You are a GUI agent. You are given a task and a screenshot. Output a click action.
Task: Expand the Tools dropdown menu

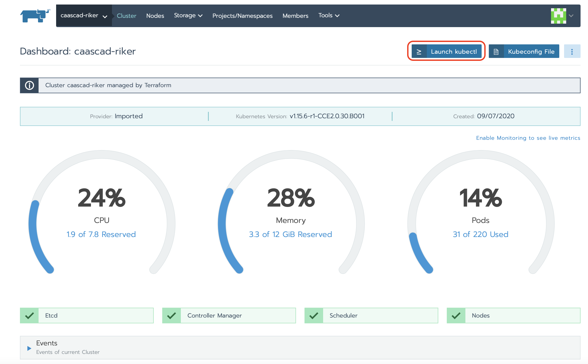(329, 16)
